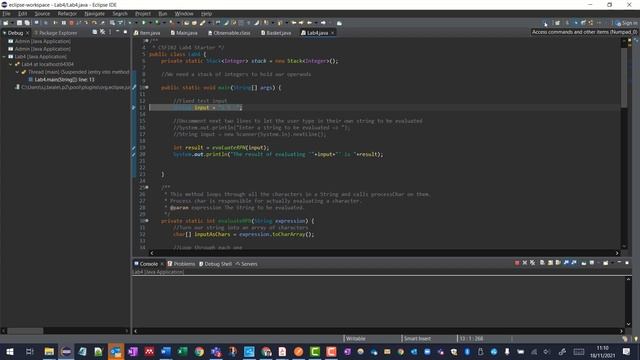
Task: Click the Remove Launch icon in Console
Action: [525, 263]
